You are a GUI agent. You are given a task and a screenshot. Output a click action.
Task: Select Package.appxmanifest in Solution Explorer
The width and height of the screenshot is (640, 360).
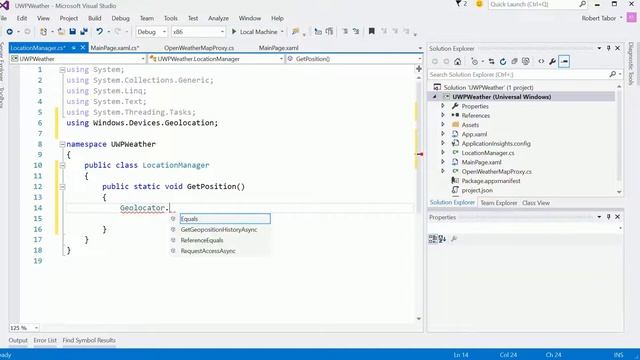pos(491,181)
